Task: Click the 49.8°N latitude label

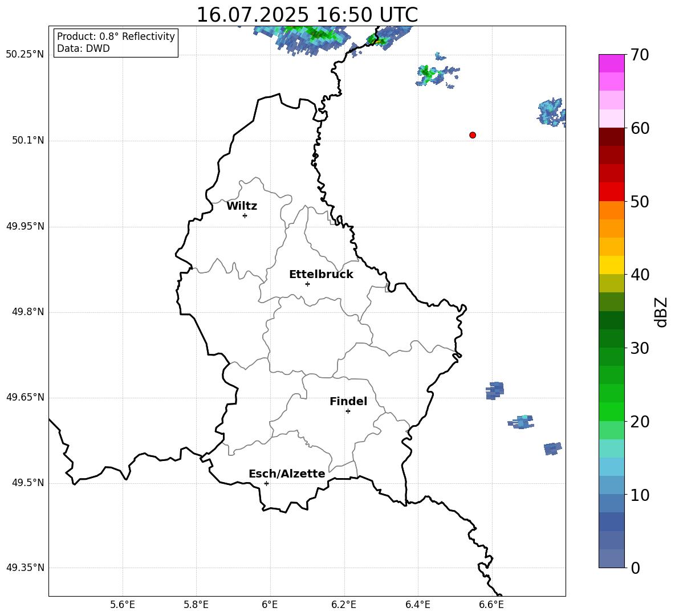Action: click(x=27, y=312)
